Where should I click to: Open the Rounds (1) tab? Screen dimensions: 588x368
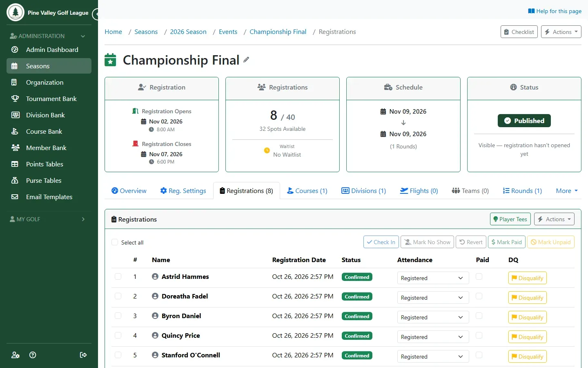tap(522, 191)
